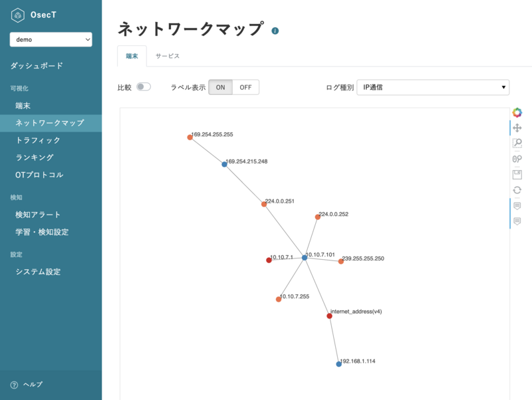The width and height of the screenshot is (532, 400).
Task: Click the help question mark icon
Action: [x=14, y=385]
